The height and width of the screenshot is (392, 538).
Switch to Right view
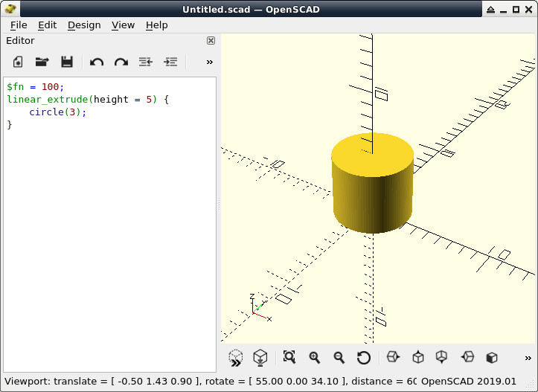[x=393, y=357]
